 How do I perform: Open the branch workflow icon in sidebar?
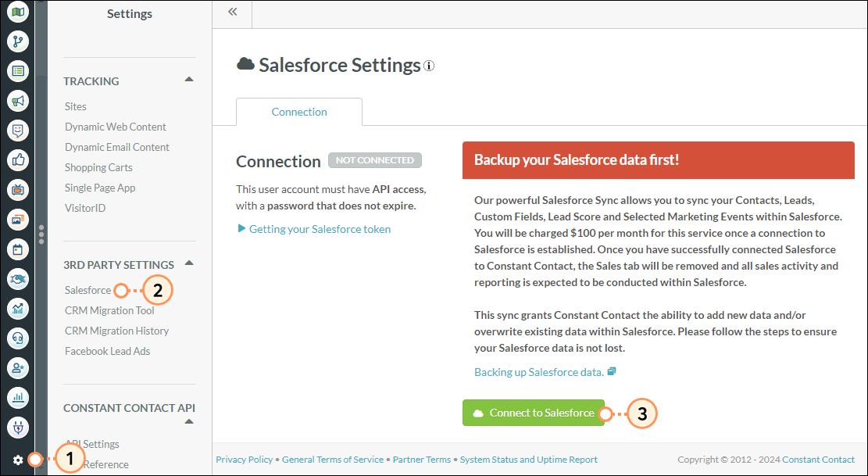(x=18, y=41)
